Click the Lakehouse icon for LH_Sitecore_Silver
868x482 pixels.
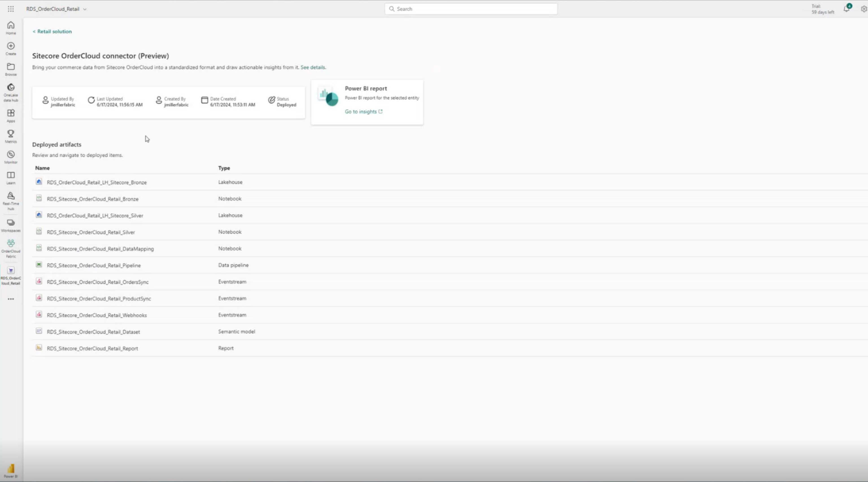39,215
